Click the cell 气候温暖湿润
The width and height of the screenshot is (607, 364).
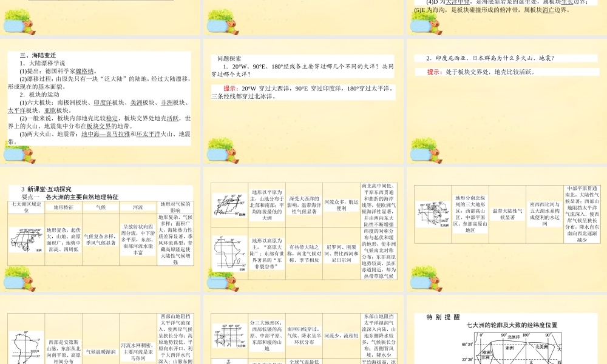[101, 352]
